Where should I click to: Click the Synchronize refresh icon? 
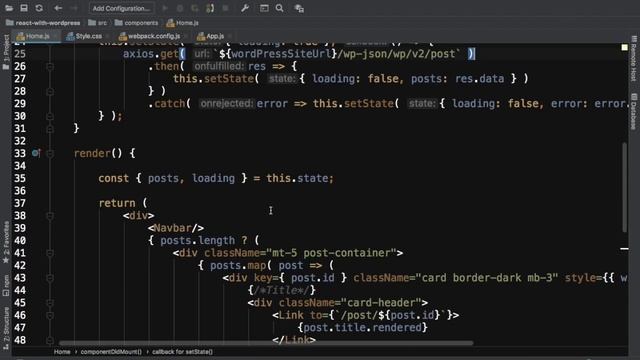click(39, 8)
